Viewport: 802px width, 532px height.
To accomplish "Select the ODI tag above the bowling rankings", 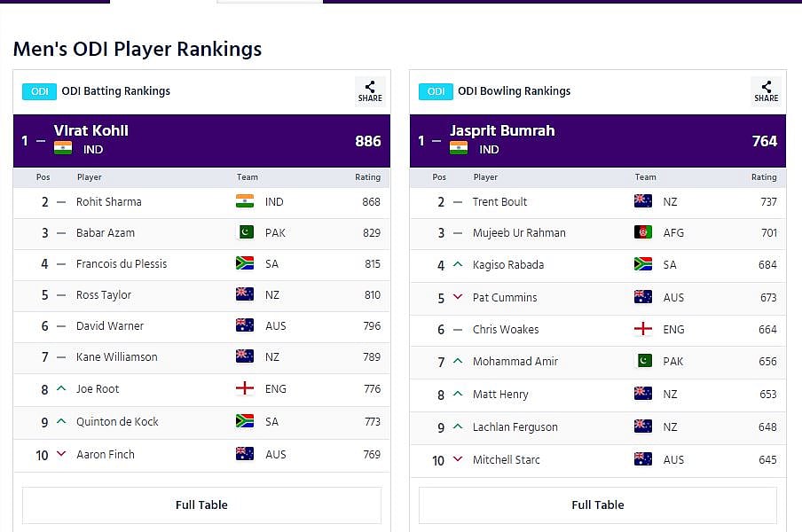I will [436, 91].
